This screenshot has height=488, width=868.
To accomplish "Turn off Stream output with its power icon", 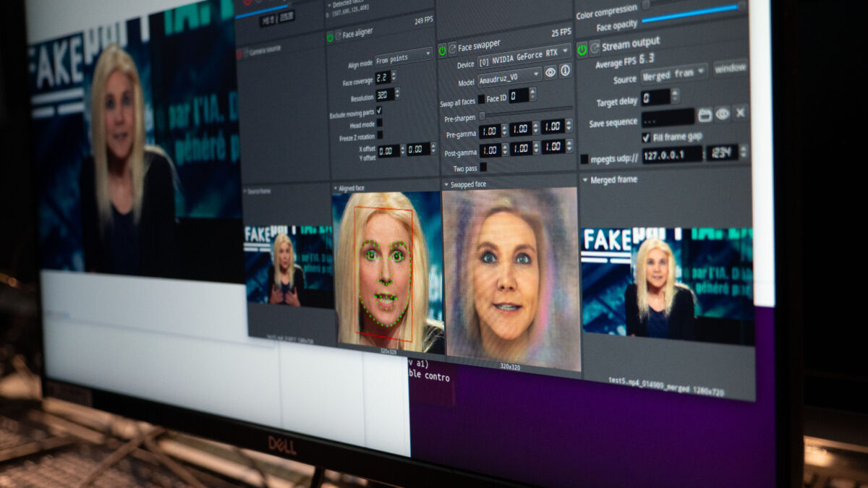I will click(582, 48).
